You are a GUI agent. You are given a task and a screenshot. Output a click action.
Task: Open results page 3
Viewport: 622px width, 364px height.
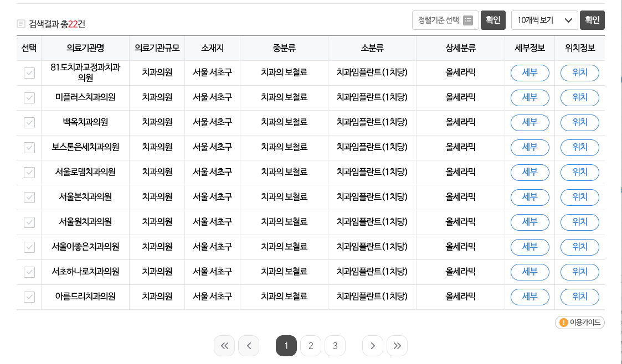pyautogui.click(x=335, y=345)
